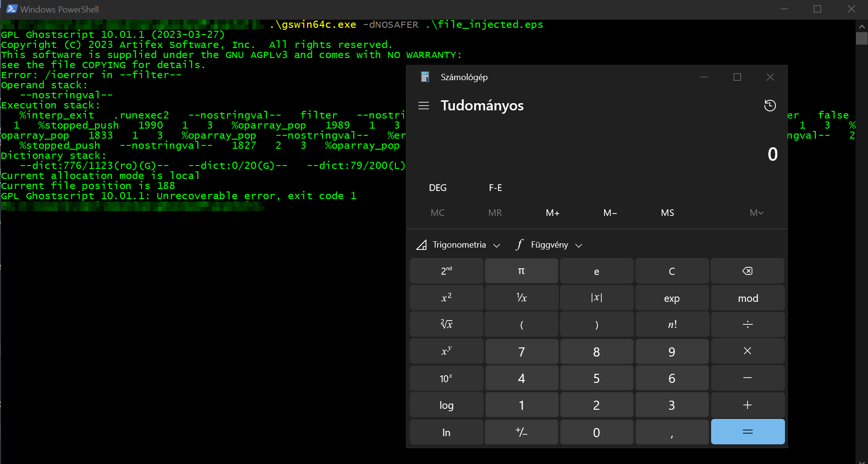The height and width of the screenshot is (464, 868).
Task: Click the PowerShell icon in title bar
Action: click(11, 9)
